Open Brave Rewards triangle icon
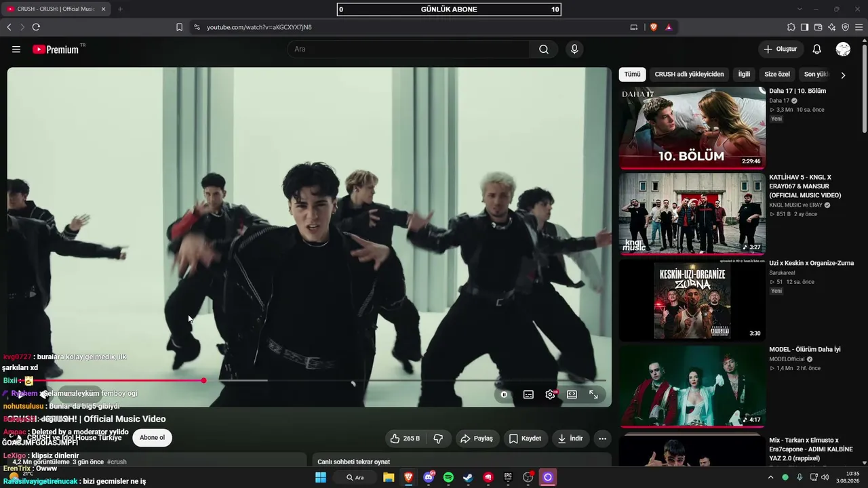This screenshot has height=488, width=868. [669, 27]
